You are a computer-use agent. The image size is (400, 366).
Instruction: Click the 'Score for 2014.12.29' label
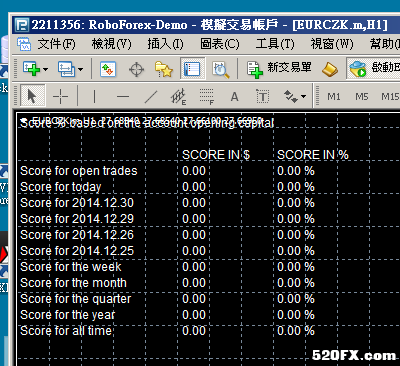77,219
